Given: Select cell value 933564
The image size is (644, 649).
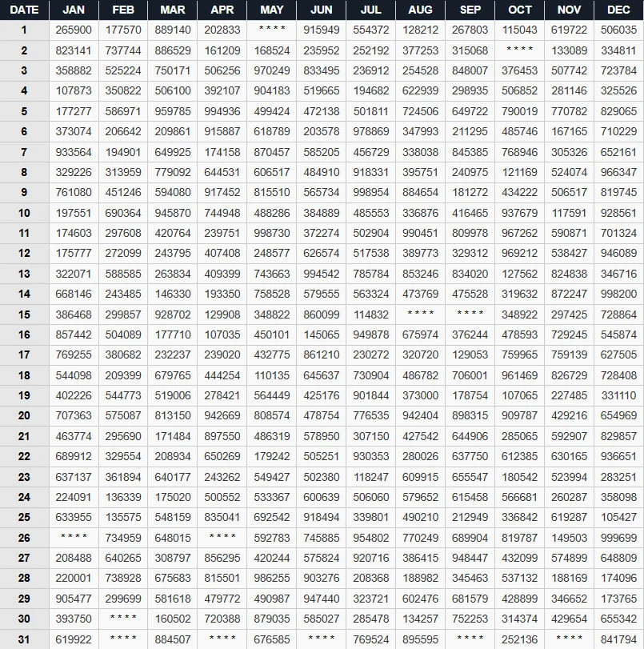Looking at the screenshot, I should 74,152.
